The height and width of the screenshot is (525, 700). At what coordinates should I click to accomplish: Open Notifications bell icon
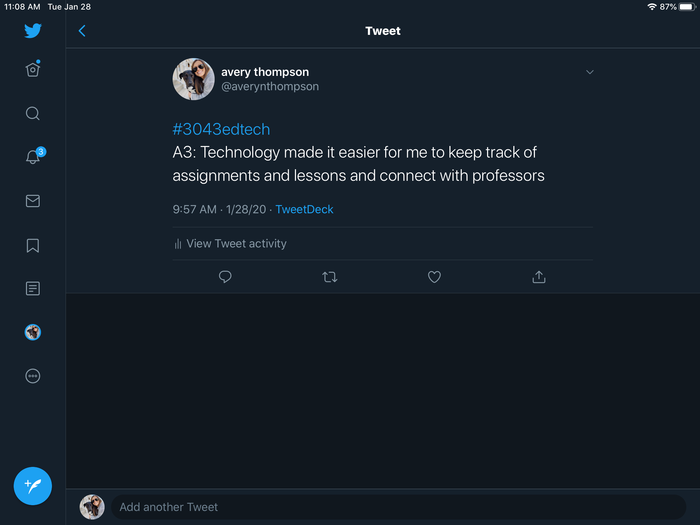tap(33, 157)
